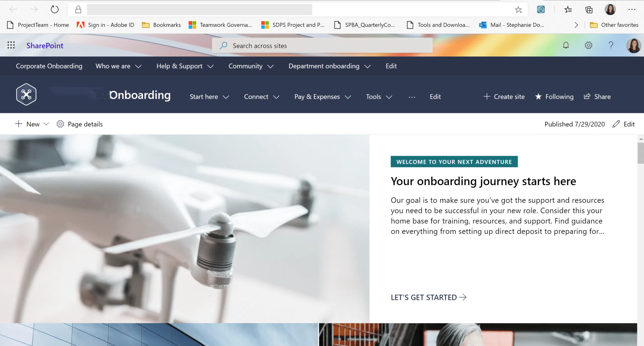
Task: Click the Search across sites field
Action: tap(322, 45)
